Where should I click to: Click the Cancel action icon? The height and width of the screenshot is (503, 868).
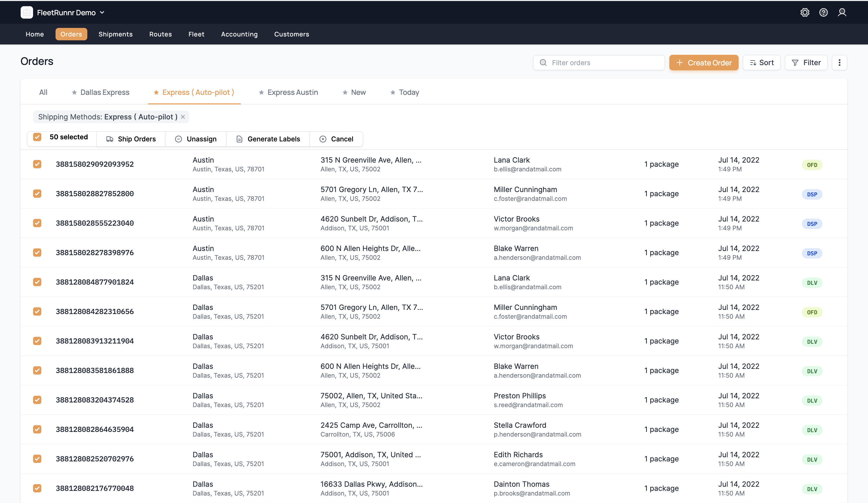click(323, 139)
